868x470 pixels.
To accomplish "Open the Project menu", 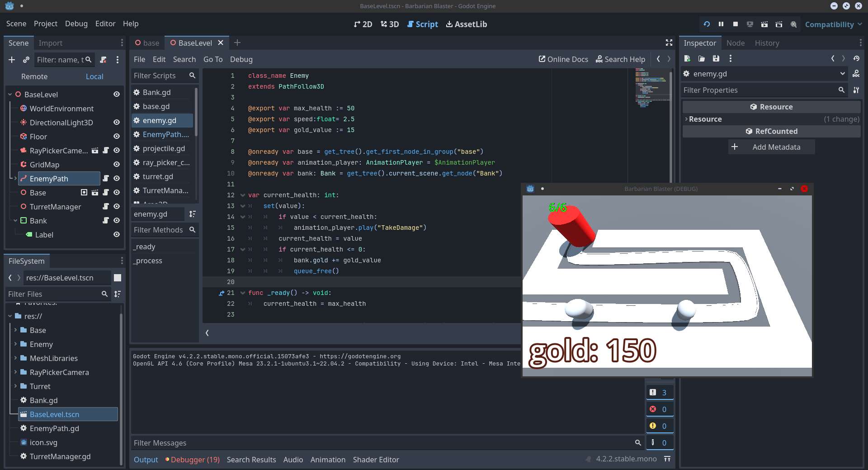I will pos(46,24).
